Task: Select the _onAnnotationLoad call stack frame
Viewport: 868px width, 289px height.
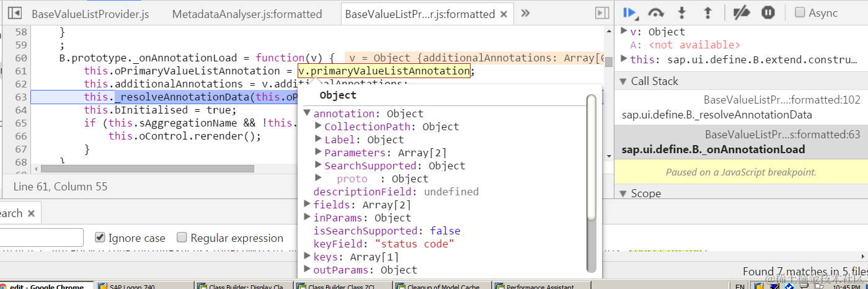Action: coord(741,142)
